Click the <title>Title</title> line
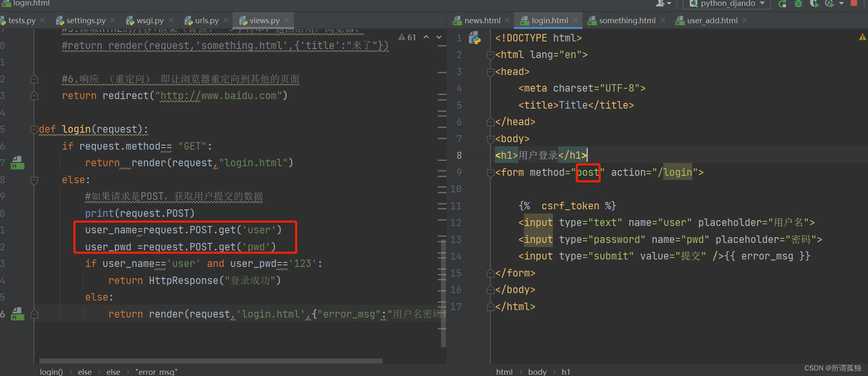 [576, 105]
